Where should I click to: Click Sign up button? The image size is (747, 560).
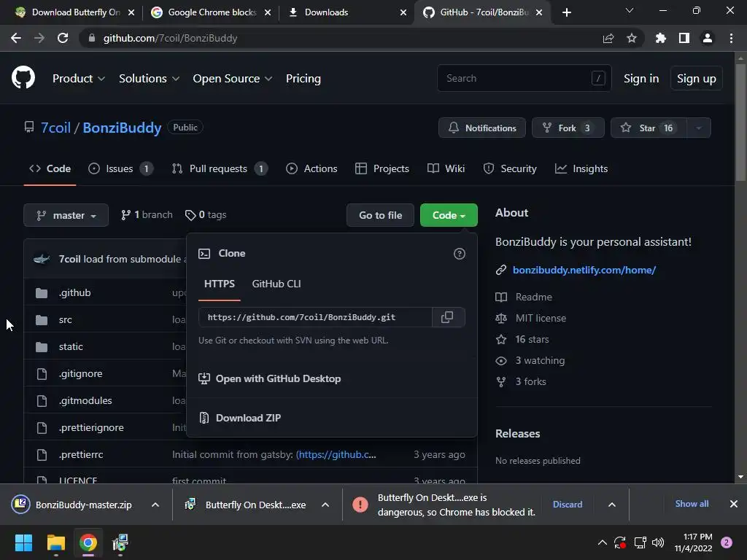pyautogui.click(x=696, y=79)
